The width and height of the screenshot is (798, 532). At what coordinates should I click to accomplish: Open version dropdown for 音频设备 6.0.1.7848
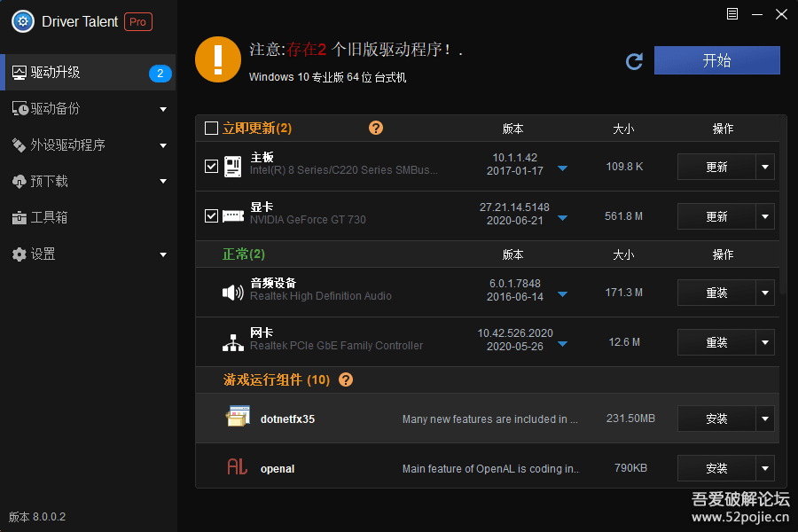coord(562,294)
